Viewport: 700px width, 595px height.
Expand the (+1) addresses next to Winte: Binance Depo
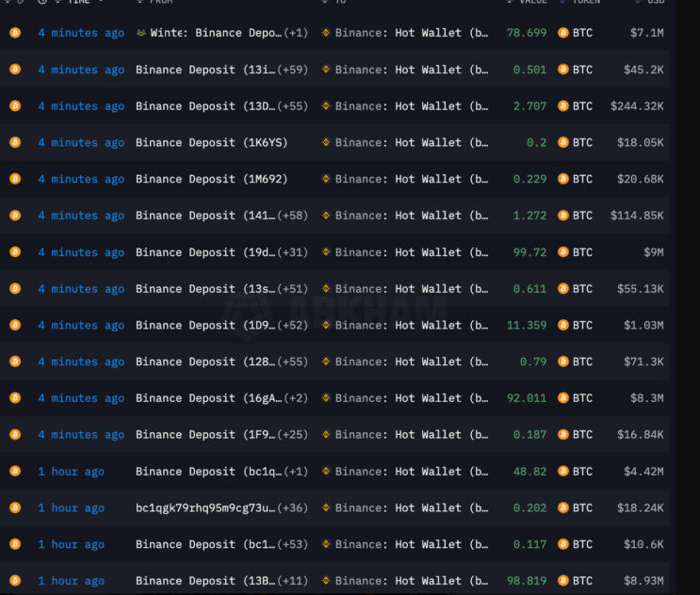click(x=296, y=33)
